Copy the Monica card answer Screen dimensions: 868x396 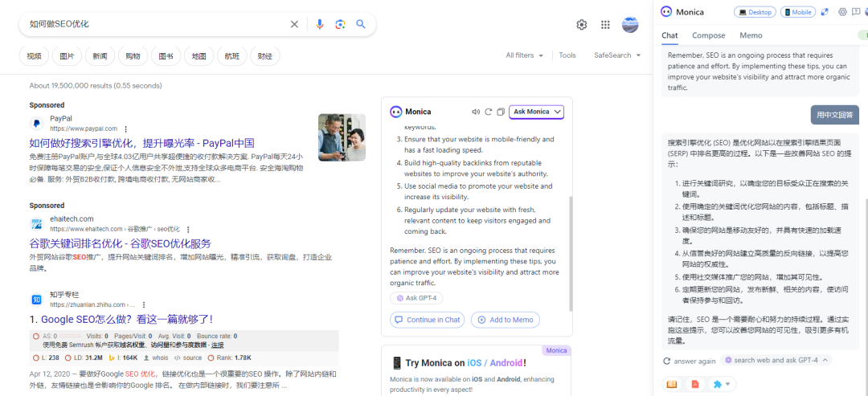click(x=501, y=112)
